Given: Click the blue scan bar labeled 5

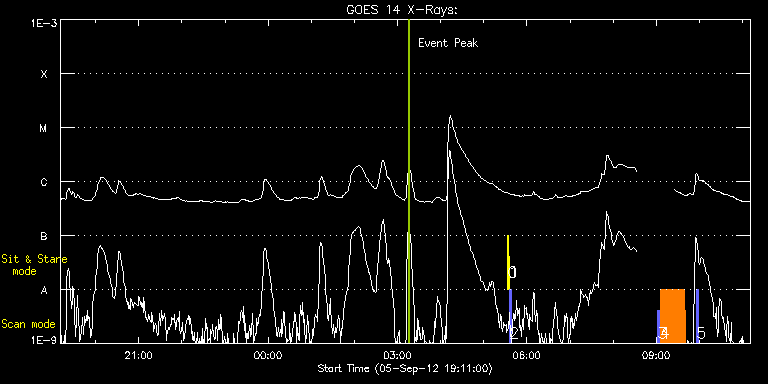Looking at the screenshot, I should [697, 315].
